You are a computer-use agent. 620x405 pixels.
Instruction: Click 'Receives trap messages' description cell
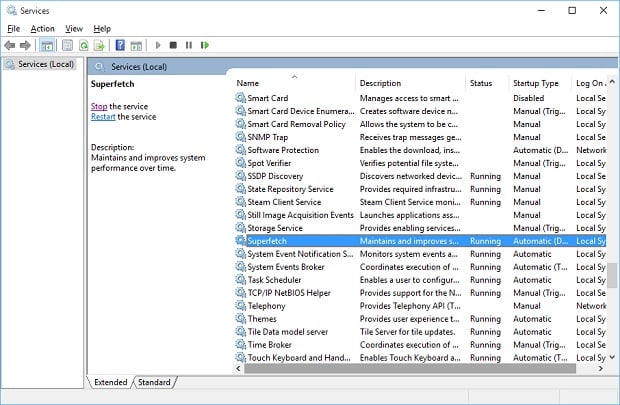coord(410,137)
